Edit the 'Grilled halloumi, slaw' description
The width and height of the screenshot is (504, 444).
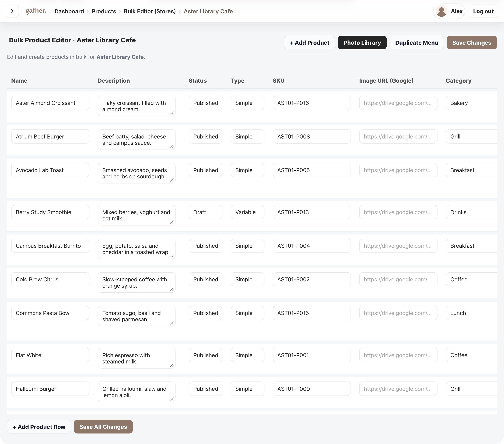[137, 392]
